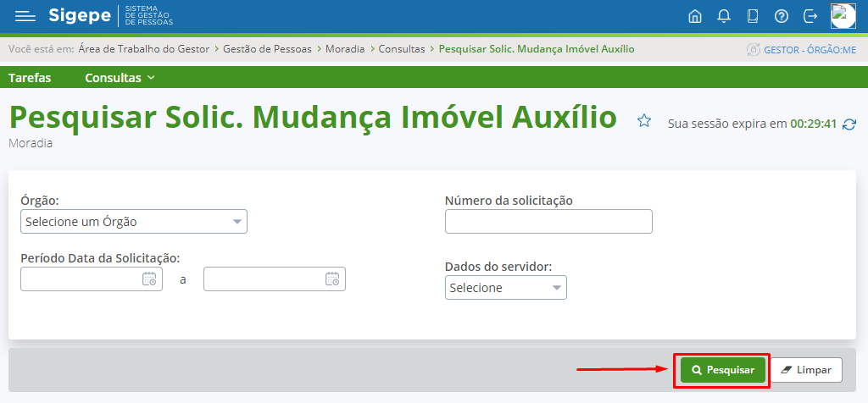Open calendar for end date
Screen dimensions: 868x403
(332, 279)
